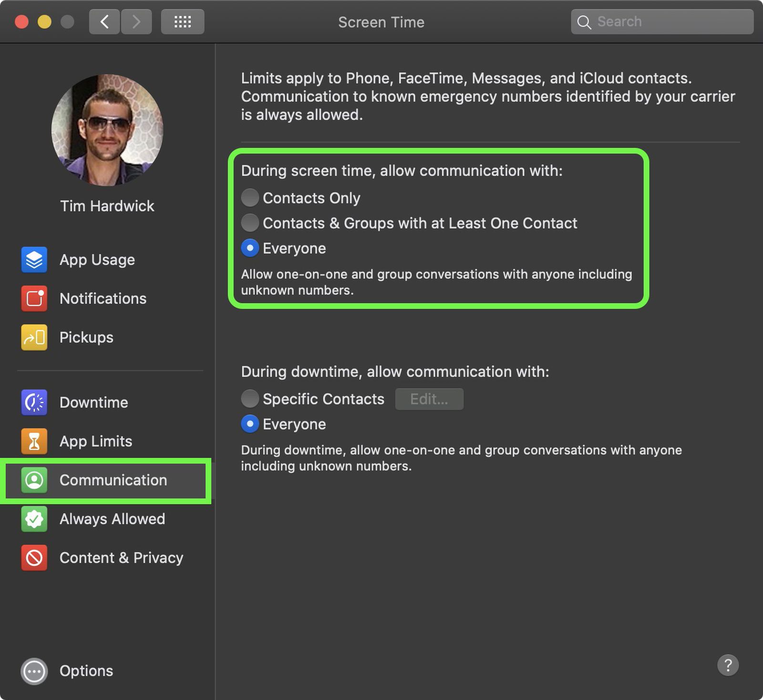Select the Contacts Only radio button
Image resolution: width=763 pixels, height=700 pixels.
point(250,197)
